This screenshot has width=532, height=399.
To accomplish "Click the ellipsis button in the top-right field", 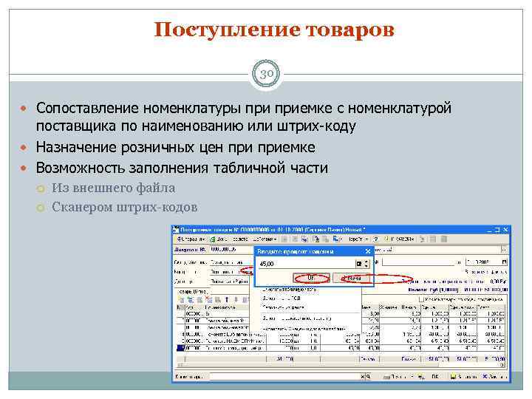I will click(x=505, y=250).
